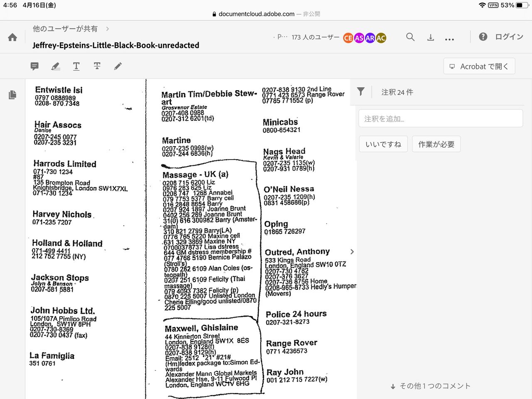Open the help question mark icon
This screenshot has width=532, height=399.
coord(483,37)
